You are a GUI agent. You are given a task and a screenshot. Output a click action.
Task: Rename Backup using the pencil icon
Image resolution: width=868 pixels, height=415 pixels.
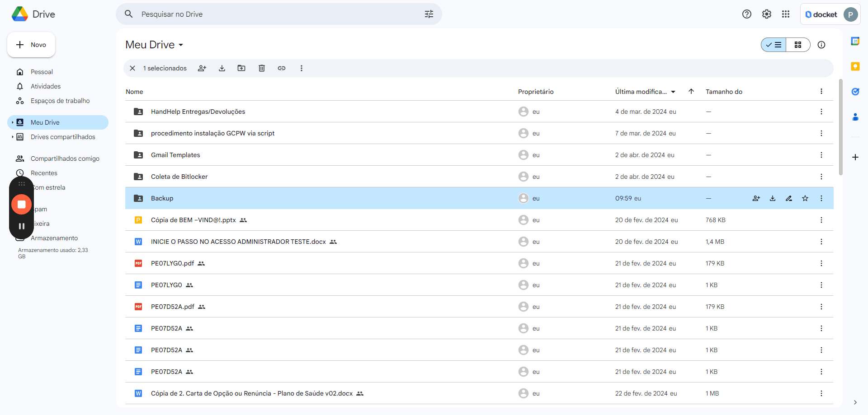789,198
